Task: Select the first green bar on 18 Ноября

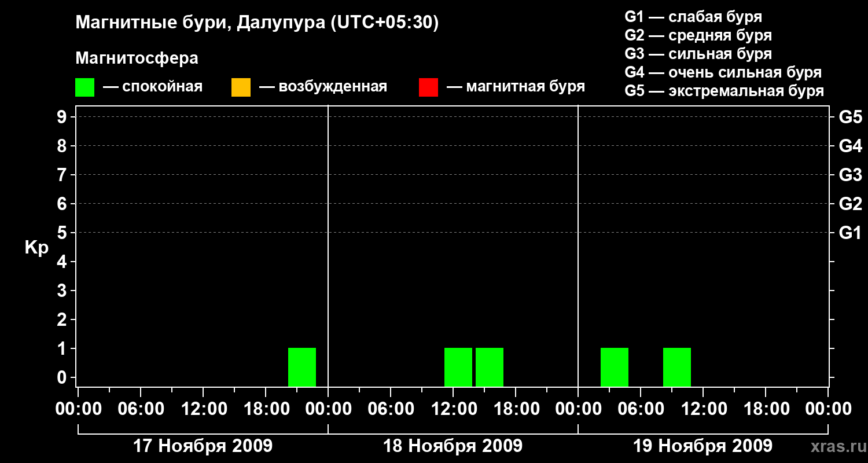Action: tap(458, 367)
